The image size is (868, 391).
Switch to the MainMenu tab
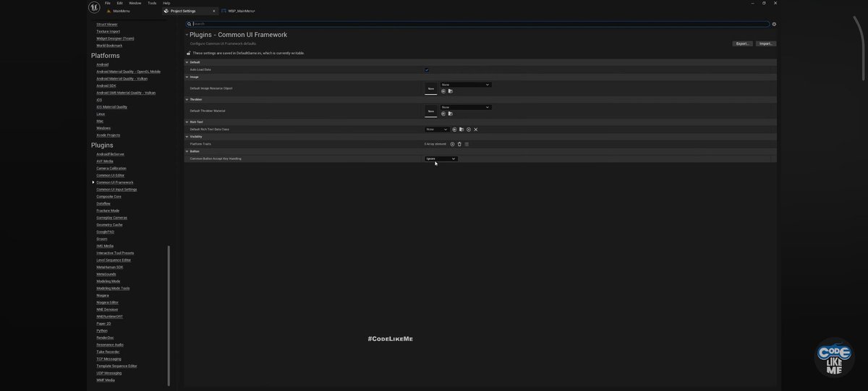click(122, 11)
